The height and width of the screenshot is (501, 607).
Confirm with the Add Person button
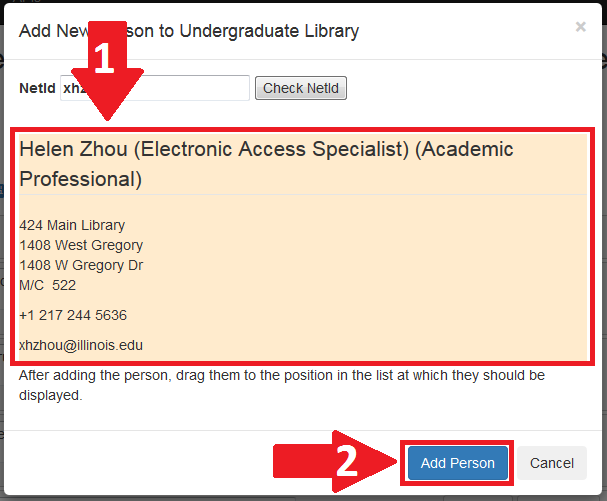point(457,463)
